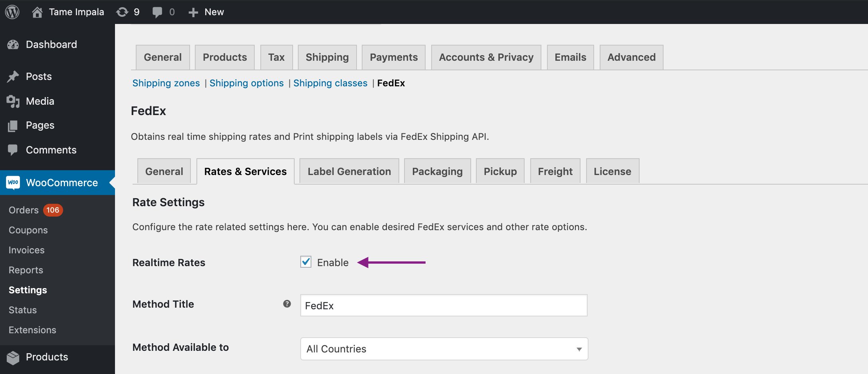The width and height of the screenshot is (868, 374).
Task: Switch to the Shipping settings tab
Action: coord(327,57)
